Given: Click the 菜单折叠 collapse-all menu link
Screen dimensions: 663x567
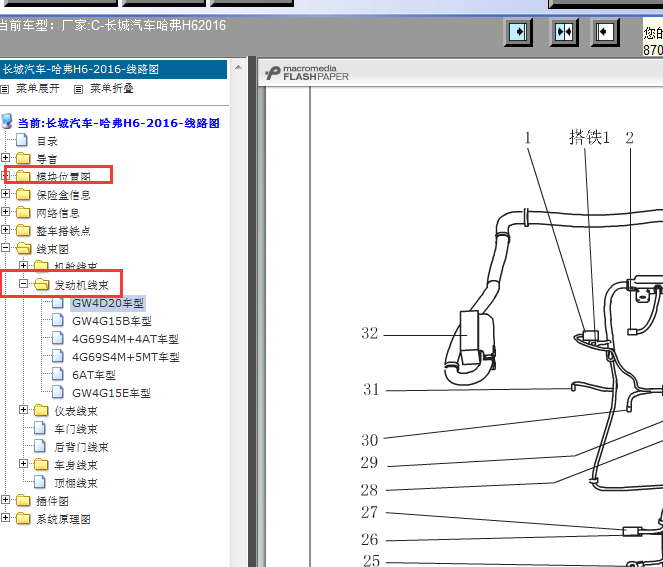Looking at the screenshot, I should [112, 88].
